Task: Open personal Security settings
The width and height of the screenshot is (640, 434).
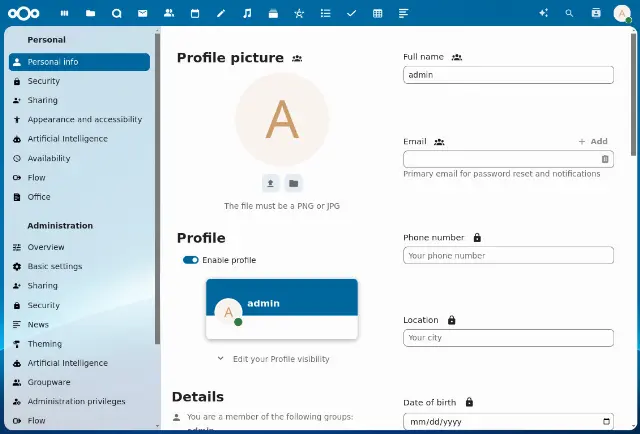Action: coord(79,81)
